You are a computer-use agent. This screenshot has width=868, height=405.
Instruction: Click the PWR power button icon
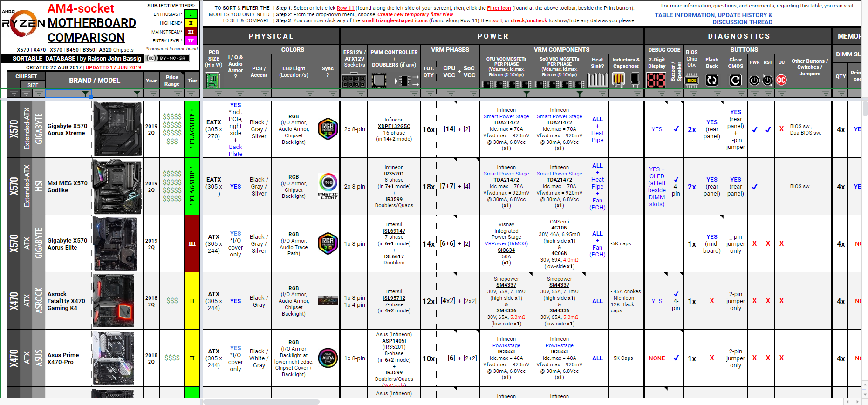coord(754,81)
